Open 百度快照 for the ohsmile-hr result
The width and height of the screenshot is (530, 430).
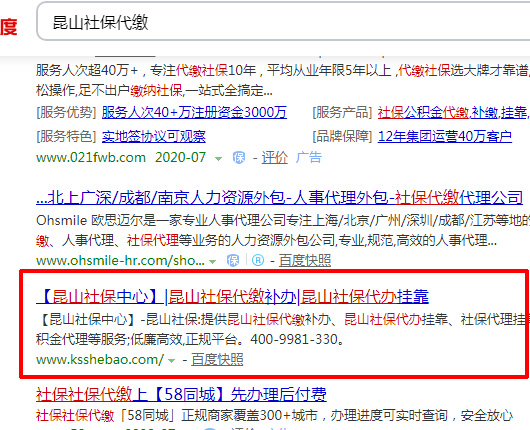(x=305, y=261)
